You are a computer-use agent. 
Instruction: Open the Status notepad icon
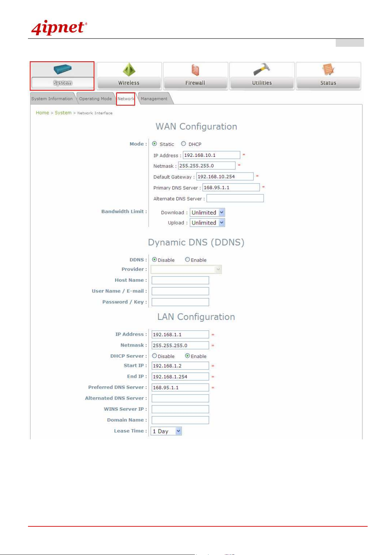[x=328, y=69]
